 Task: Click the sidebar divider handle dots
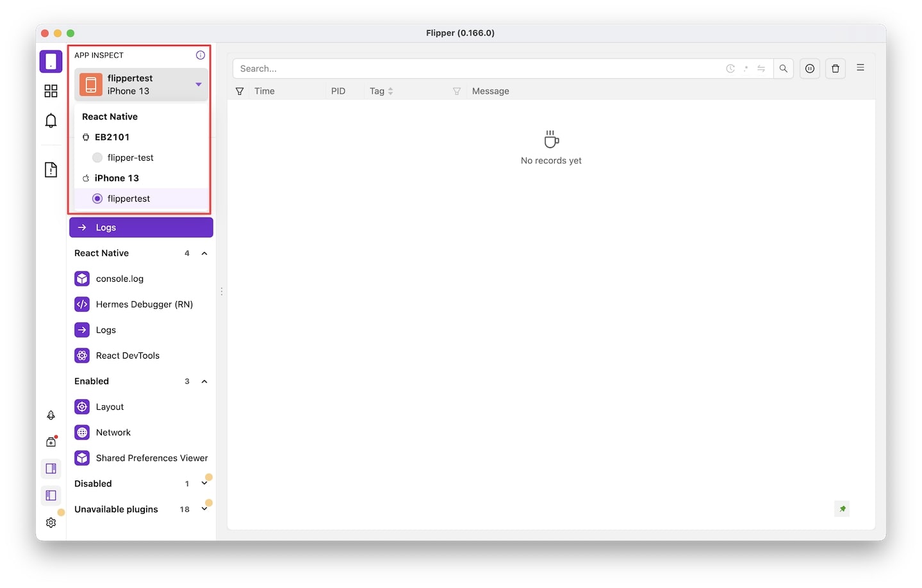point(222,291)
